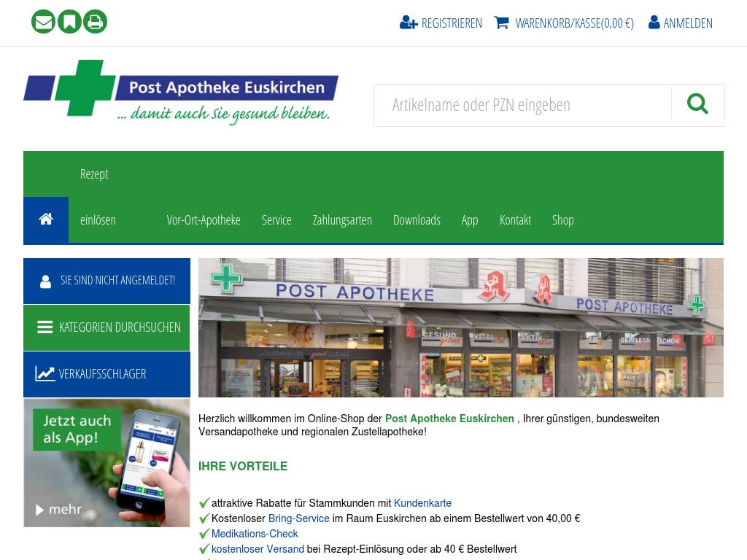Open the Verkaufsschlager sidebar section
The width and height of the screenshot is (747, 560).
107,374
